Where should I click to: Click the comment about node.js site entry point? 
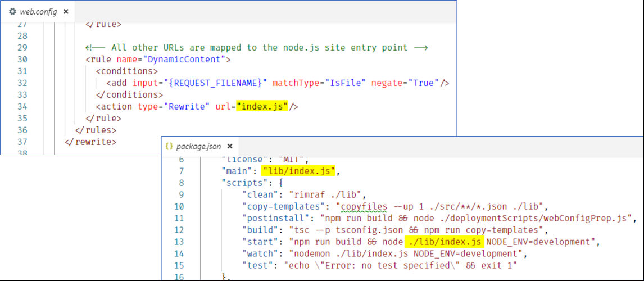pos(257,48)
